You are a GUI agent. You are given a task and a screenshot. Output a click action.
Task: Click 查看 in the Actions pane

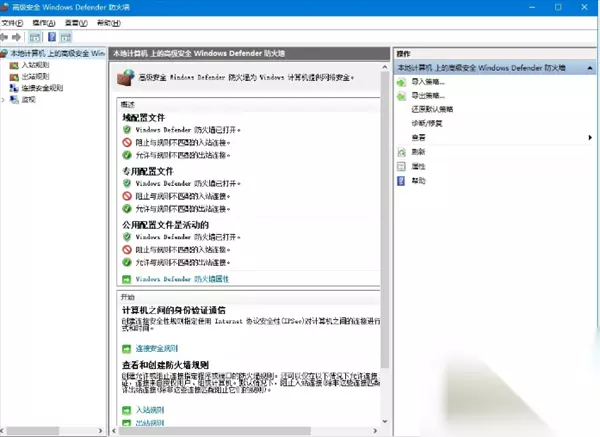(418, 138)
